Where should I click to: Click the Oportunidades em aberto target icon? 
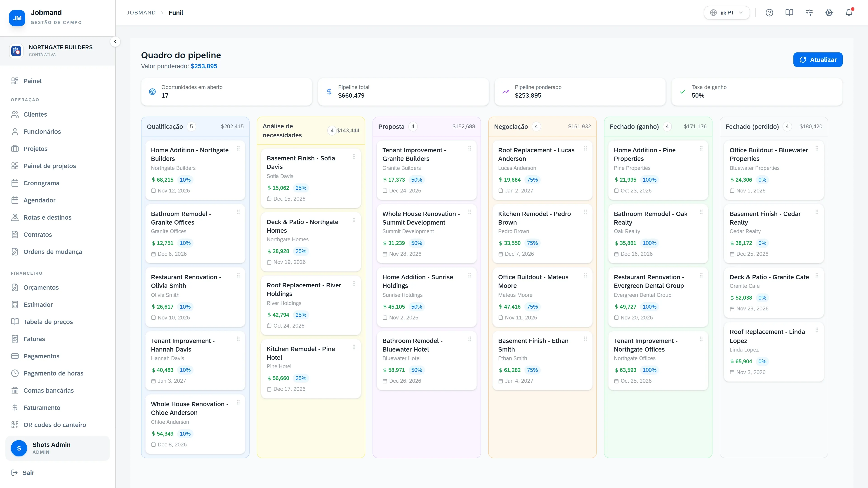click(x=152, y=91)
